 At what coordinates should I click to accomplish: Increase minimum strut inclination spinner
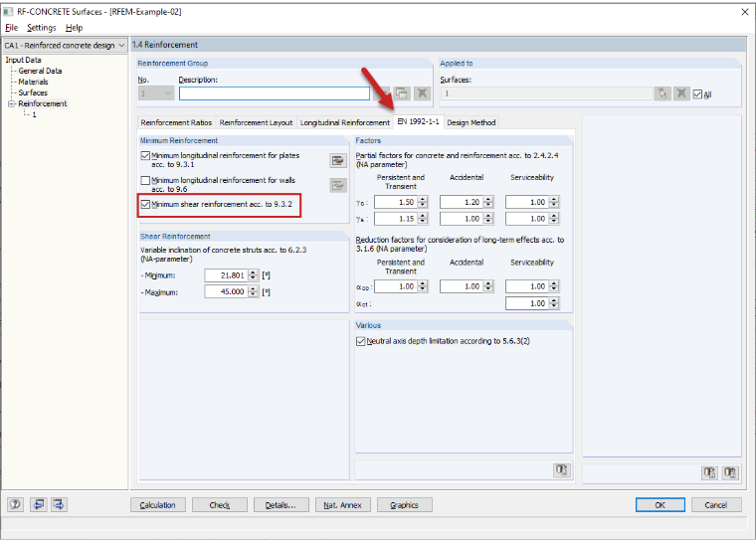tap(253, 272)
